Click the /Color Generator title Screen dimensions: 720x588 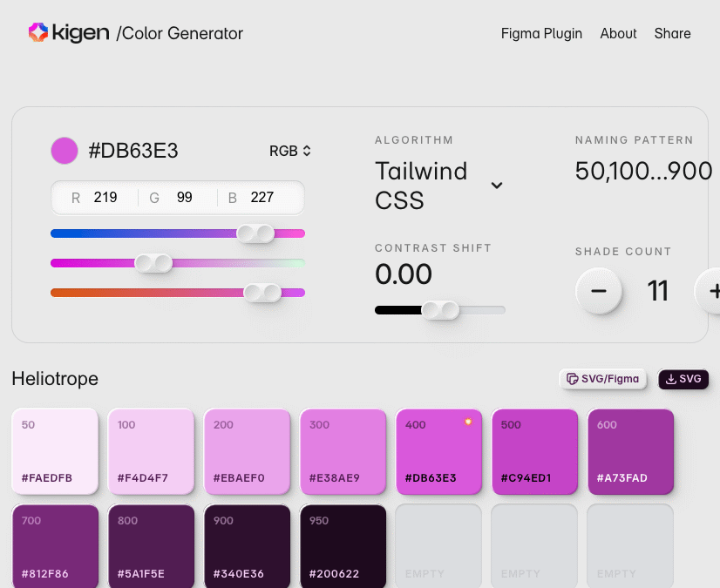pyautogui.click(x=180, y=33)
